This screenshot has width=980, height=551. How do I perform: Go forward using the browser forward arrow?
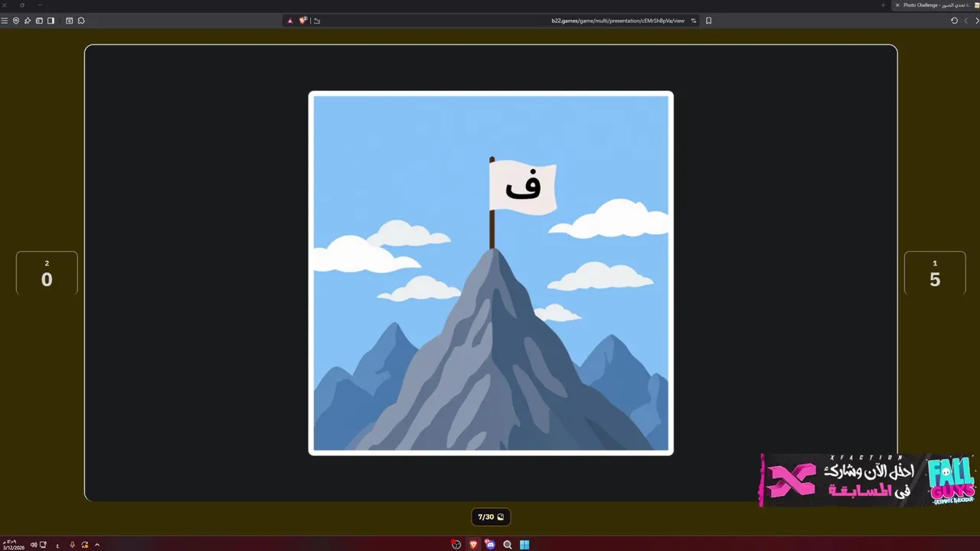coord(966,21)
